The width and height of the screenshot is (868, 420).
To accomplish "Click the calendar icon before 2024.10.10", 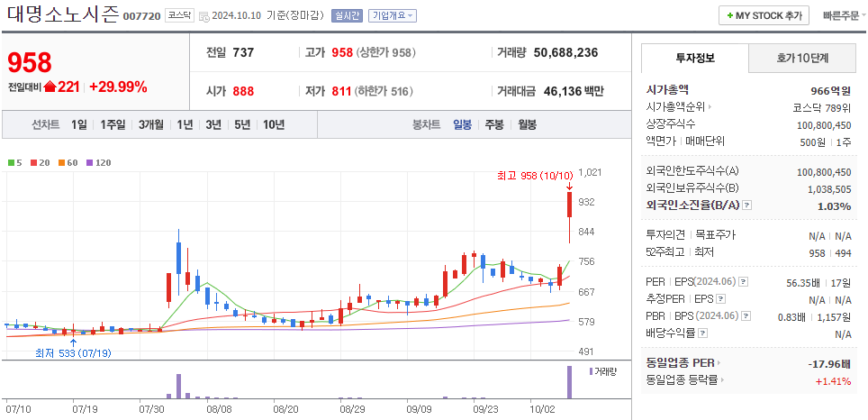I will (203, 16).
